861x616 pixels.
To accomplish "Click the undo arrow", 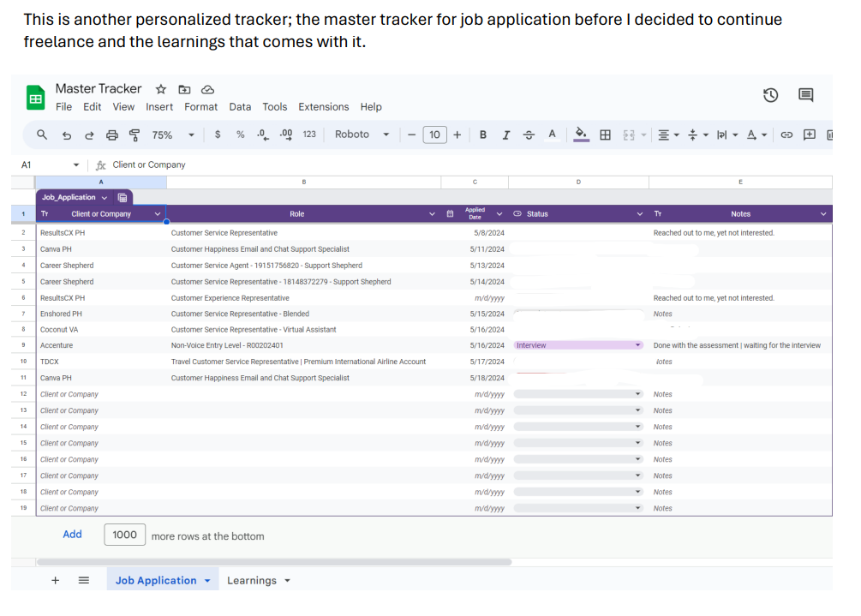I will 67,135.
